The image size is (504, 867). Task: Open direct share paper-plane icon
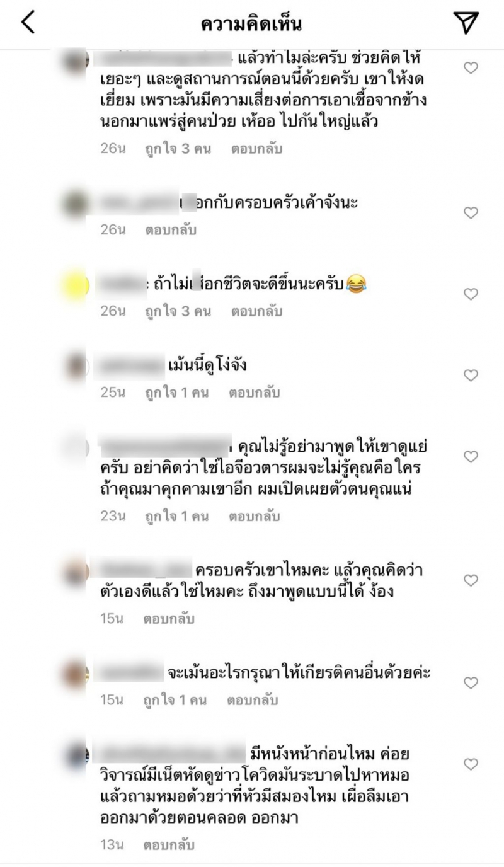[x=466, y=23]
